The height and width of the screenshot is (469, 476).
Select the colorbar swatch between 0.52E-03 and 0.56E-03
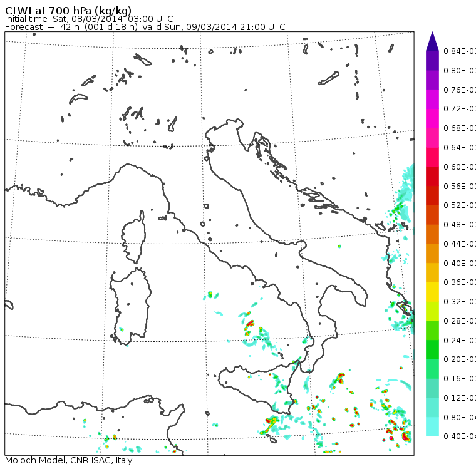[432, 196]
